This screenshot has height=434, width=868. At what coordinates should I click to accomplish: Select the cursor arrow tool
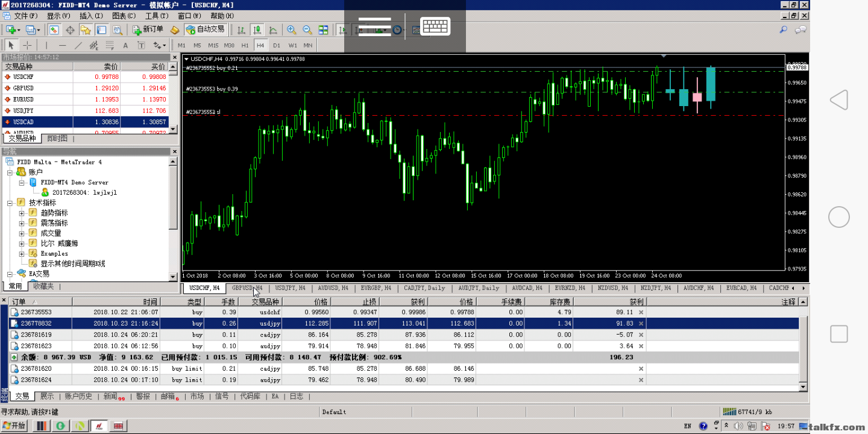pyautogui.click(x=11, y=45)
